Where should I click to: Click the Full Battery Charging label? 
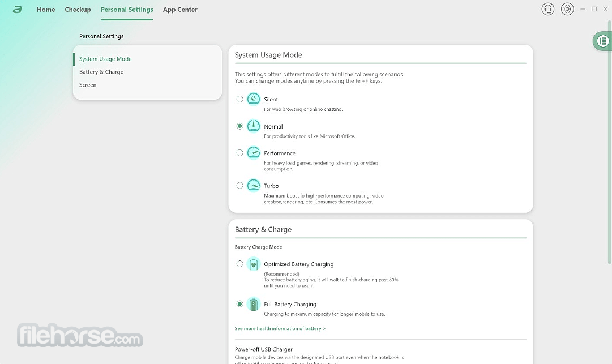pos(290,305)
